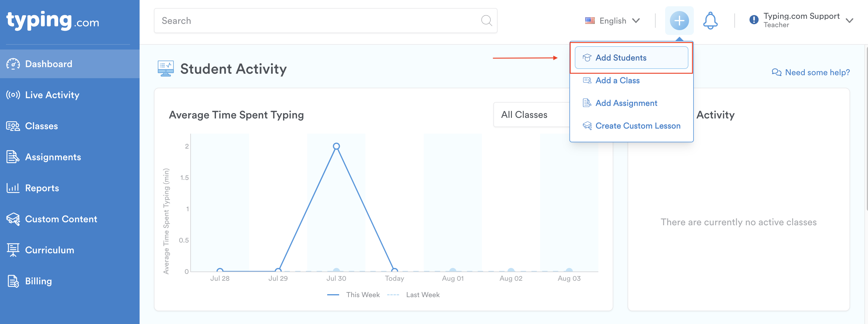This screenshot has width=868, height=324.
Task: Go to Assignments in the sidebar
Action: (53, 157)
